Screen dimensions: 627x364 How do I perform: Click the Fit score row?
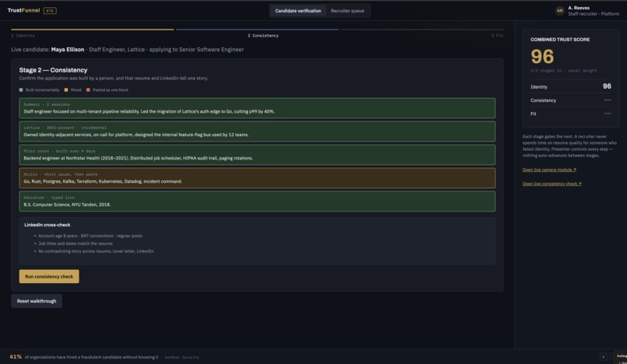pyautogui.click(x=571, y=114)
